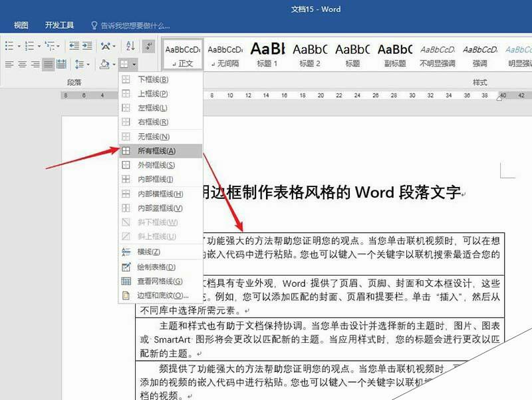The image size is (532, 400).
Task: Click the 告诉我您想要做什么 search box
Action: tap(135, 26)
